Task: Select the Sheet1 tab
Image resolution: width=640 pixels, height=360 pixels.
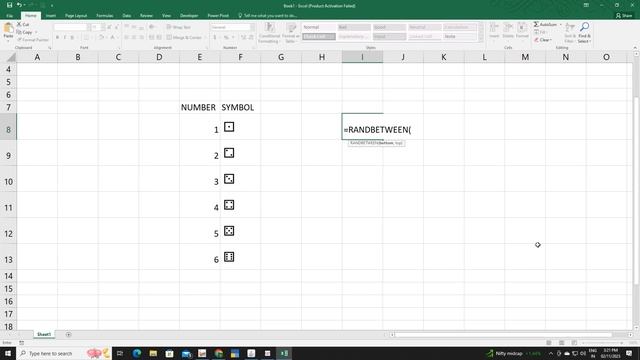Action: 44,334
